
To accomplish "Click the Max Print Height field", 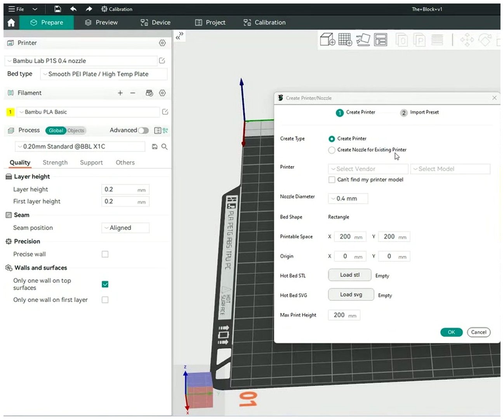I will tap(344, 315).
